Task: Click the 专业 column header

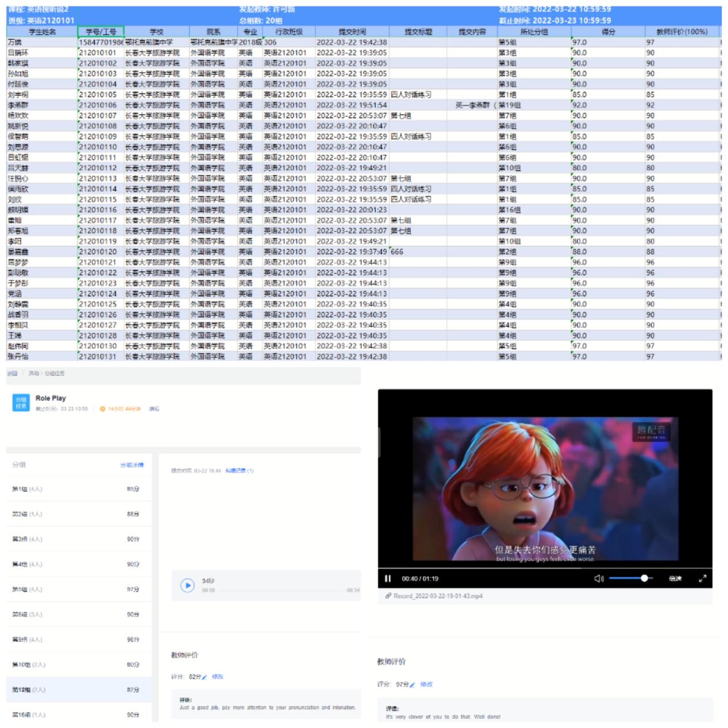Action: click(x=250, y=32)
